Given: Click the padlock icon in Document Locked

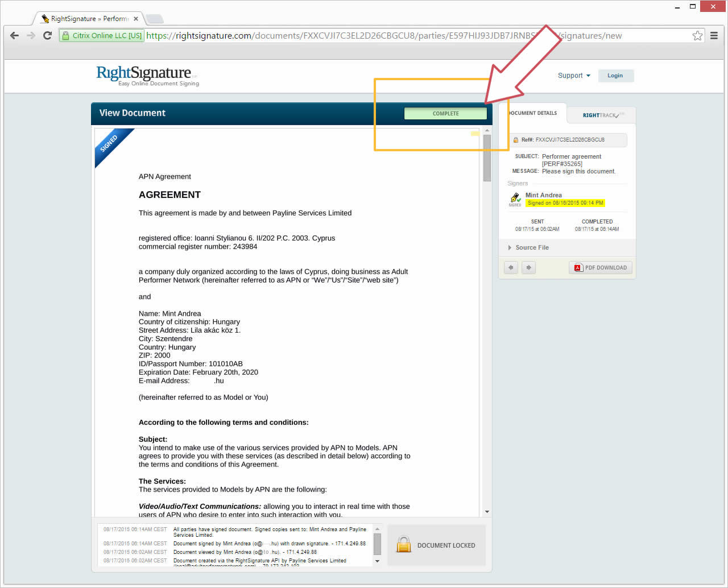Looking at the screenshot, I should pyautogui.click(x=404, y=545).
